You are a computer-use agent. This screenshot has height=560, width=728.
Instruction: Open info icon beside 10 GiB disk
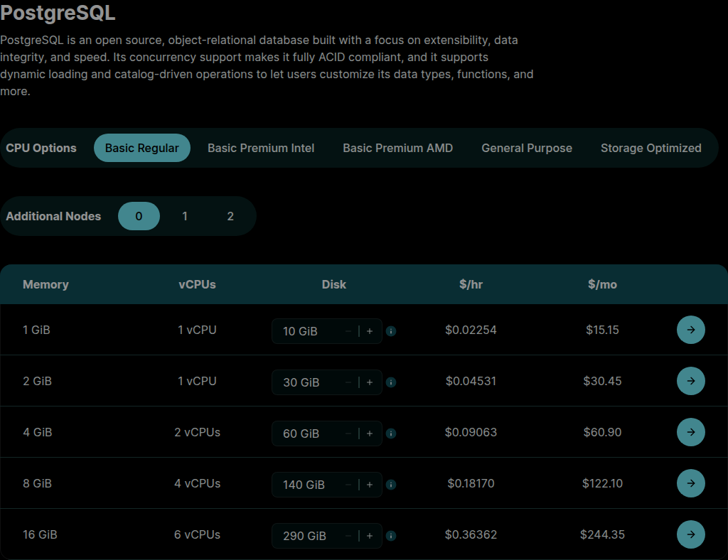391,331
